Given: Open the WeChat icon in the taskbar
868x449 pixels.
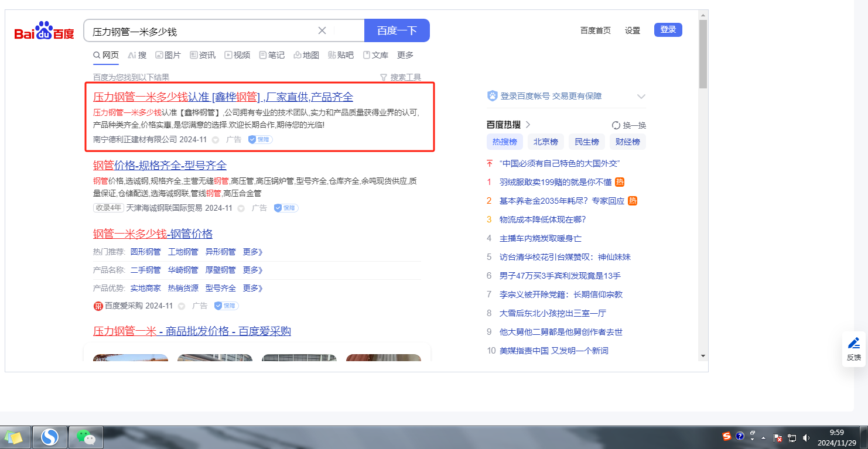Looking at the screenshot, I should pyautogui.click(x=86, y=437).
